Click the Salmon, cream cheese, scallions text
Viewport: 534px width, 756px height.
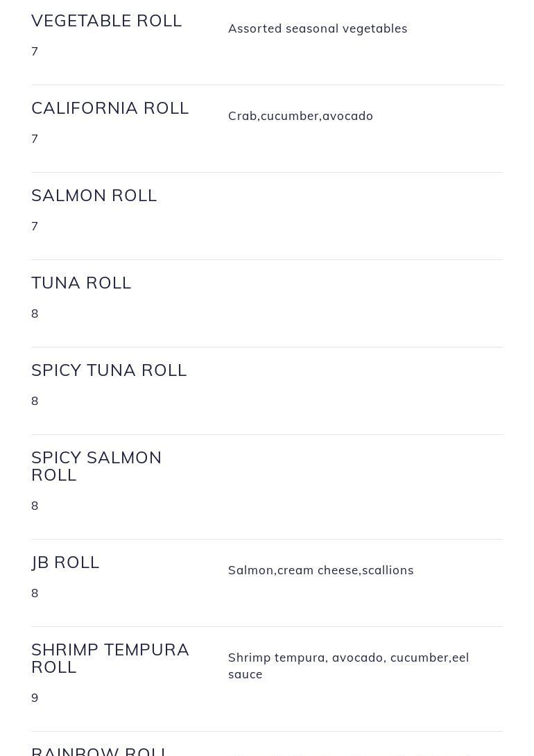[x=320, y=570]
